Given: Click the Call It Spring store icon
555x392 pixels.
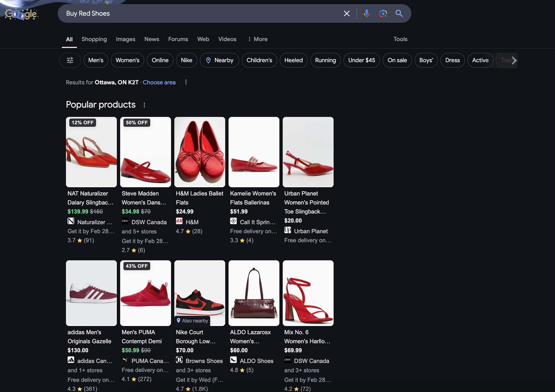Looking at the screenshot, I should pyautogui.click(x=233, y=221).
